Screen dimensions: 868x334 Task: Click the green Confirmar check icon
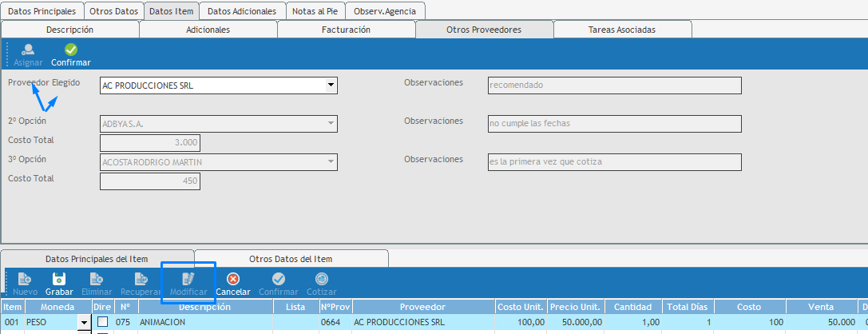pos(71,50)
